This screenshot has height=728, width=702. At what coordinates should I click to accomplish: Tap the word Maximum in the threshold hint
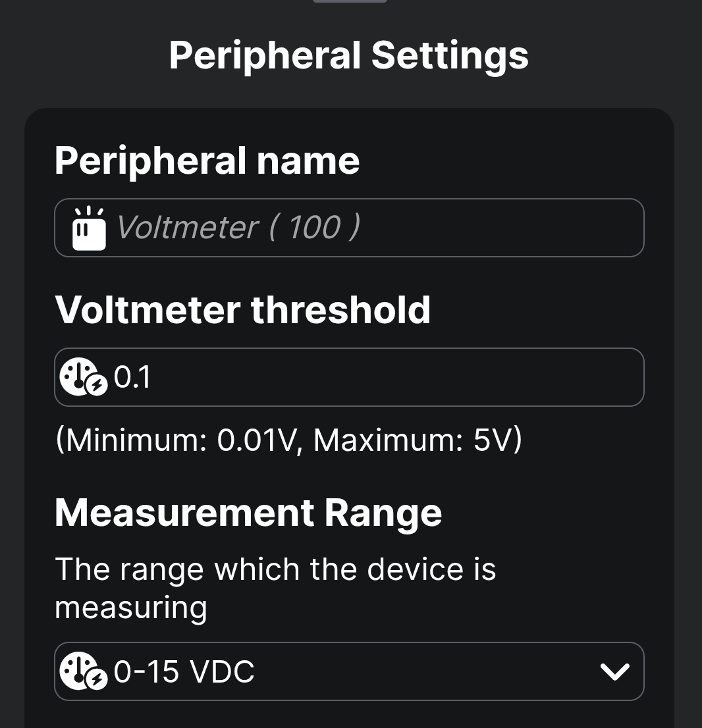point(388,440)
